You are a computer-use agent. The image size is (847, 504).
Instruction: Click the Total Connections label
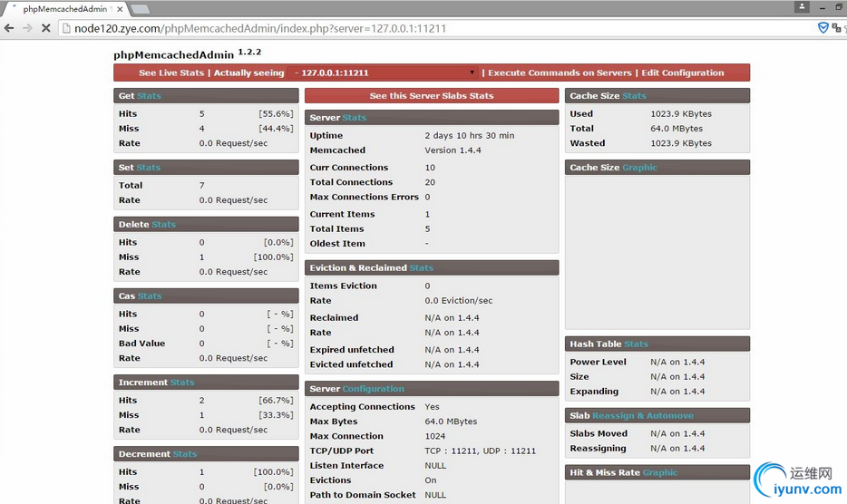[x=351, y=182]
